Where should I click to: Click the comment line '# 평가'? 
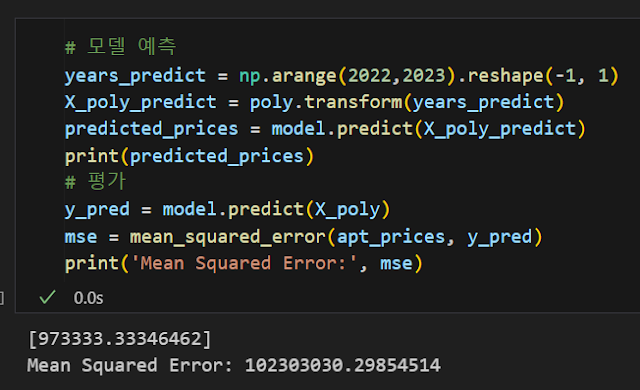point(95,182)
